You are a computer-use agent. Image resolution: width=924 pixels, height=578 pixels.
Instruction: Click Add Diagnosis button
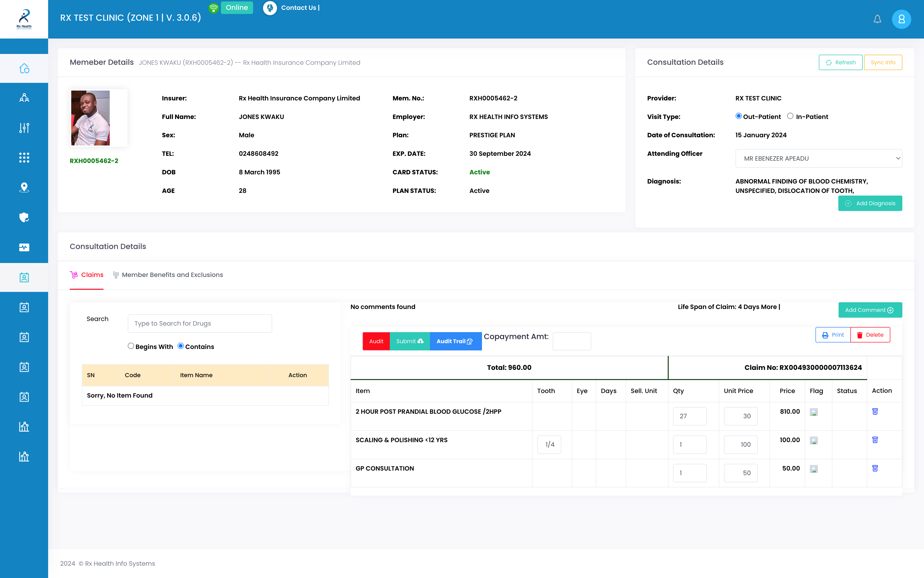click(870, 203)
